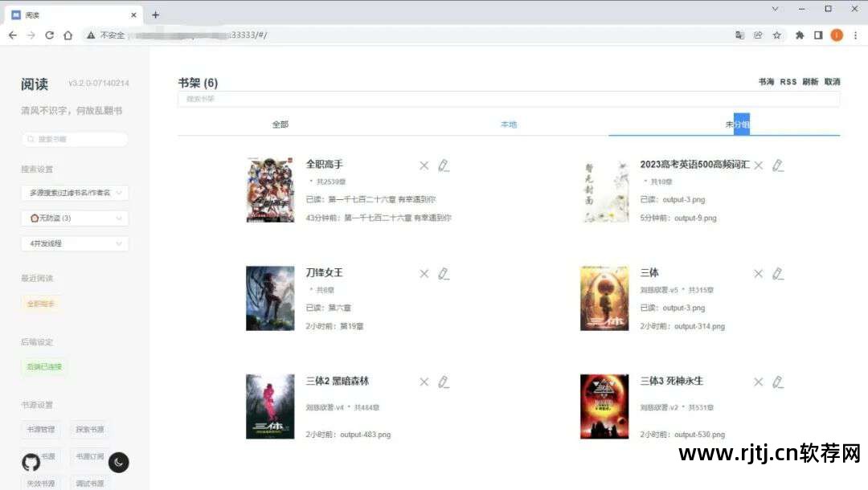Remove 三体2 黑暗森林 from the bookshelf
The width and height of the screenshot is (868, 490).
[x=424, y=382]
